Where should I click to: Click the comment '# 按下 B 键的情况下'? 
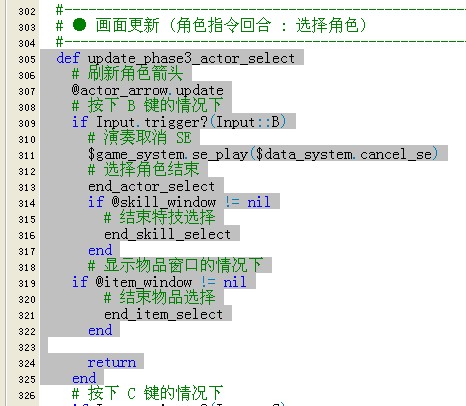(147, 105)
